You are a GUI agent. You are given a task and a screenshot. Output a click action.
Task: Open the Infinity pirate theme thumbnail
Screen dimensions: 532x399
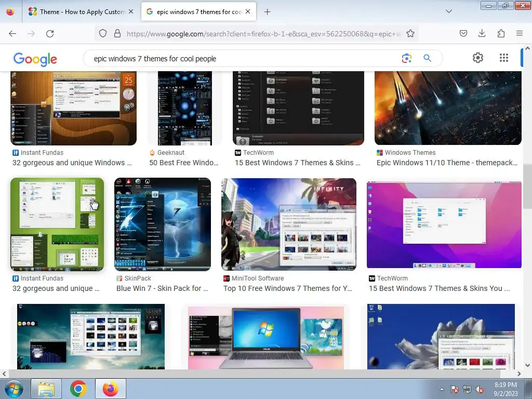point(289,224)
